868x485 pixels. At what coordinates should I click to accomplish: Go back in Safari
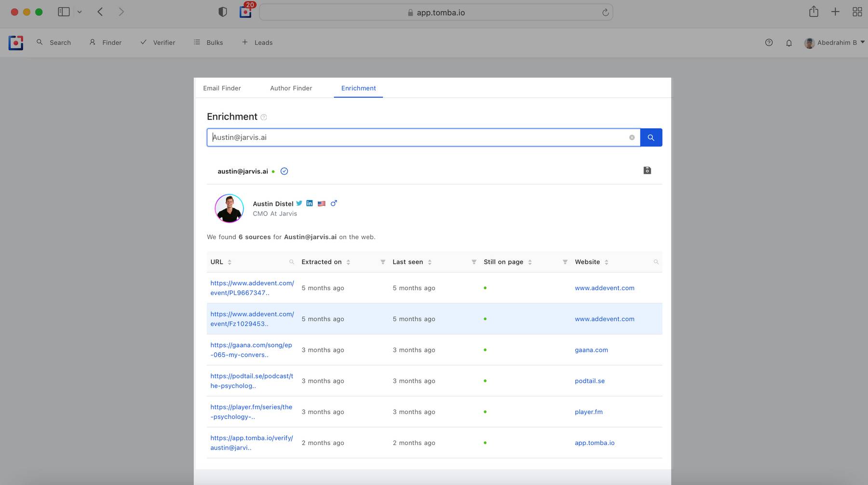[100, 12]
